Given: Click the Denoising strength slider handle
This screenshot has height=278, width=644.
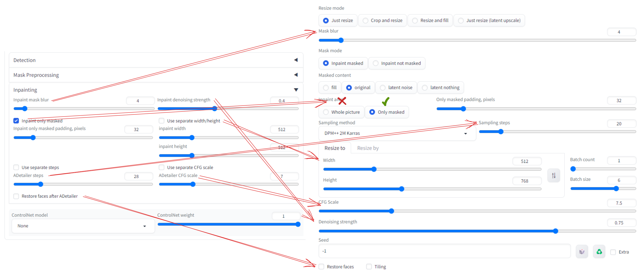Looking at the screenshot, I should tap(555, 231).
